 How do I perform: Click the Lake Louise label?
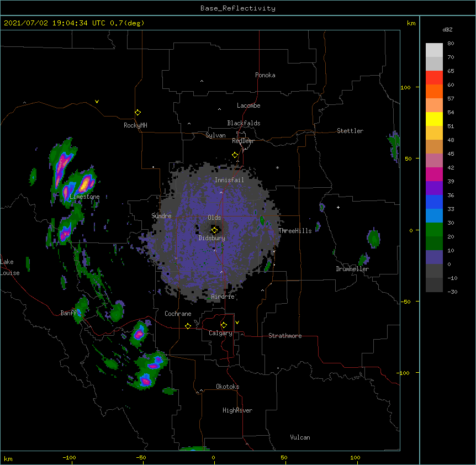[10, 267]
